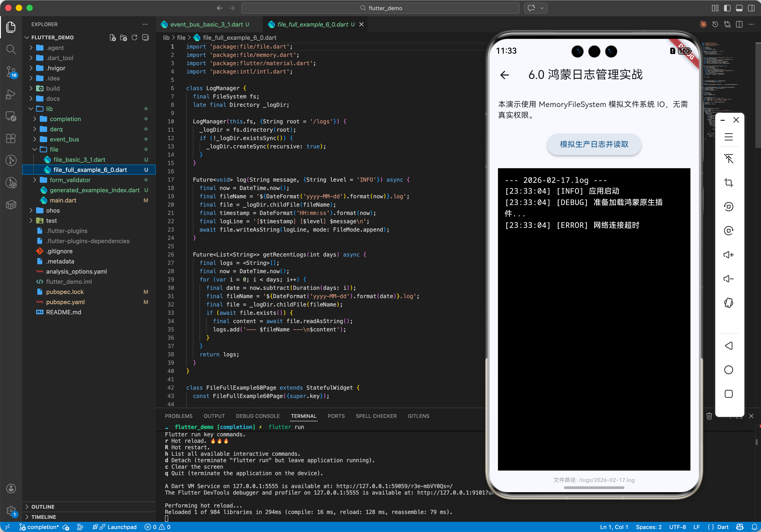Open the event_bus_basic_3_1.dart editor tab
761x532 pixels.
pyautogui.click(x=206, y=24)
